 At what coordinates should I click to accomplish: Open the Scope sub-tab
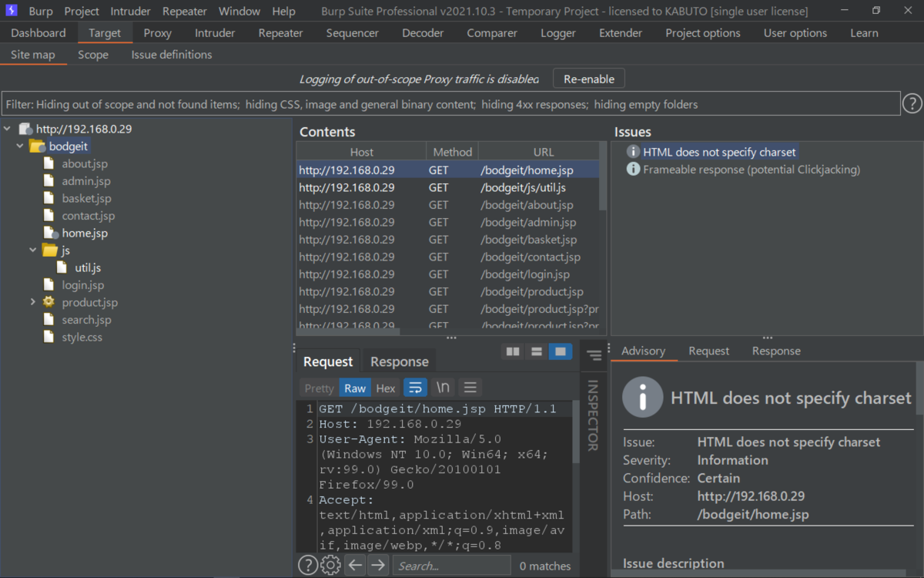[x=93, y=55]
